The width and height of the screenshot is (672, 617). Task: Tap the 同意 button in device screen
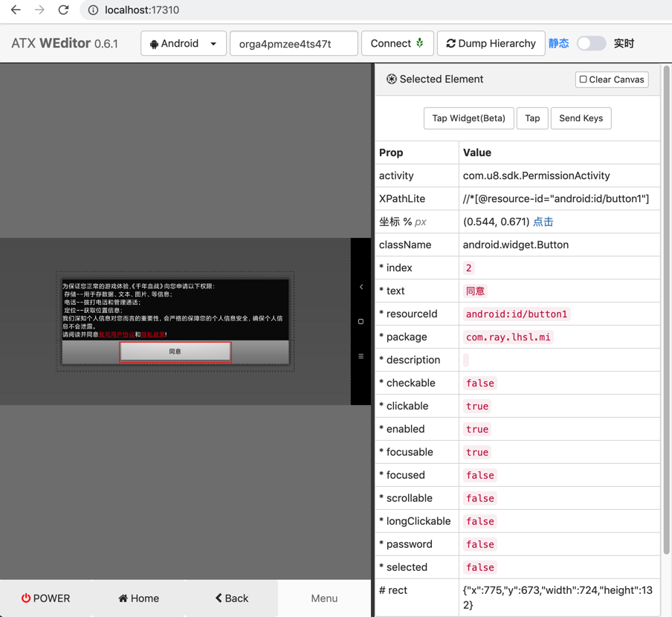[x=175, y=352]
